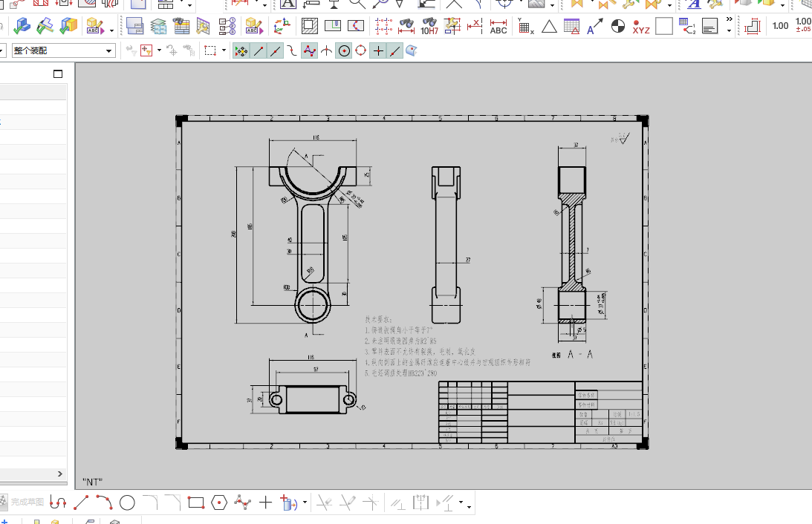Click the coordinate system axes icon
This screenshot has width=812, height=524.
point(282,26)
